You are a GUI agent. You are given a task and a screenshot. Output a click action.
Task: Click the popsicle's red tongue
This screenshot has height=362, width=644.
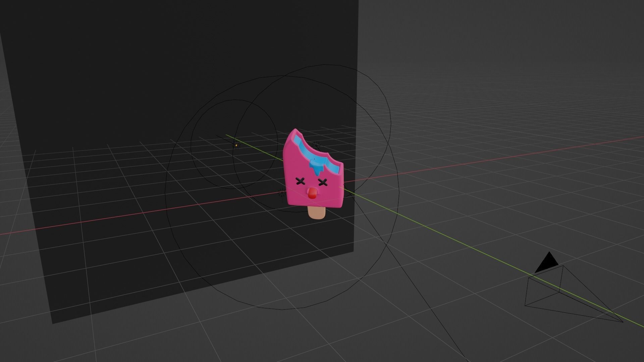tap(312, 193)
